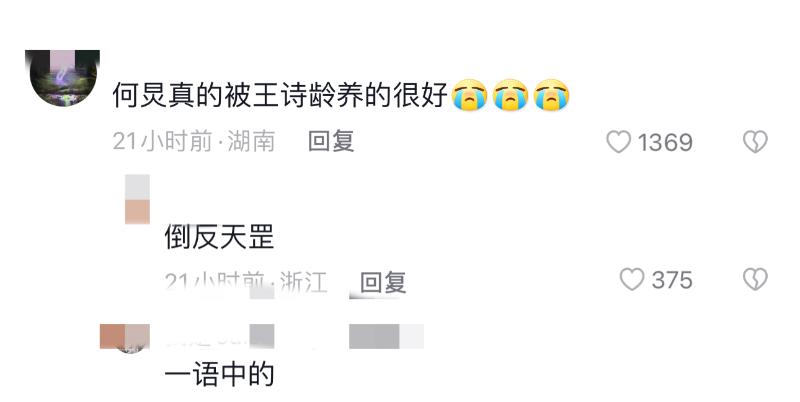Viewport: 800px width, 402px height.
Task: Tap the reply text 一语中的
Action: pyautogui.click(x=219, y=375)
